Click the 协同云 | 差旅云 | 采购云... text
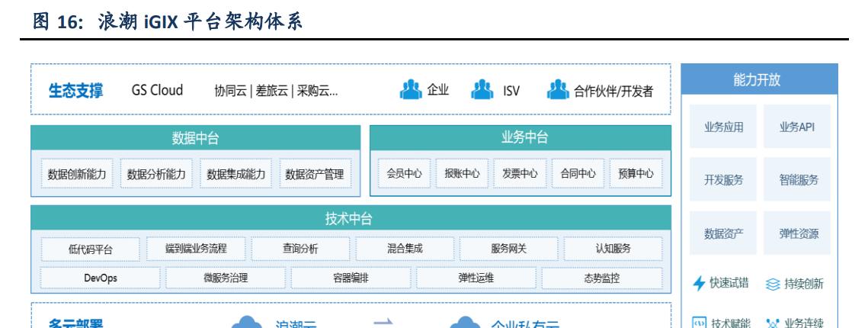 tap(276, 91)
